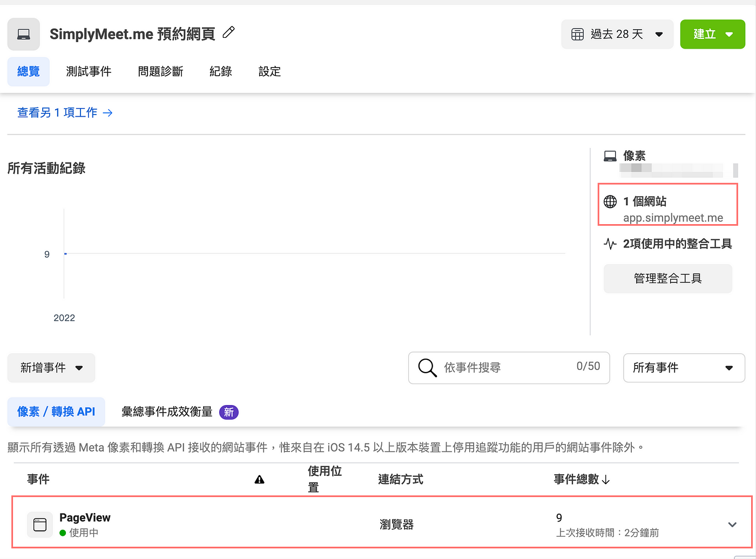The height and width of the screenshot is (559, 756).
Task: Click the data point on activity chart at 9
Action: [x=65, y=253]
